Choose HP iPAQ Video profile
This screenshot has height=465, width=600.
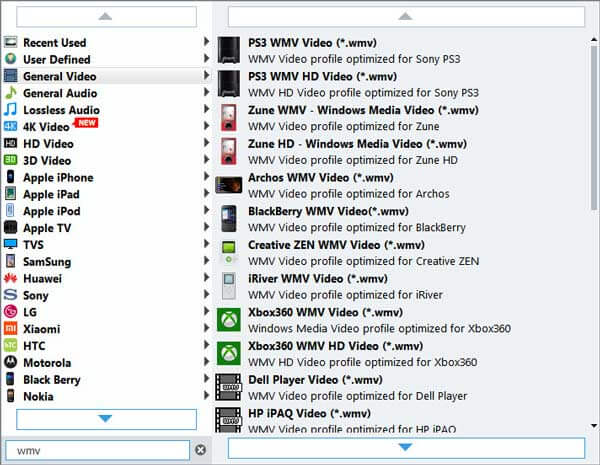[401, 419]
